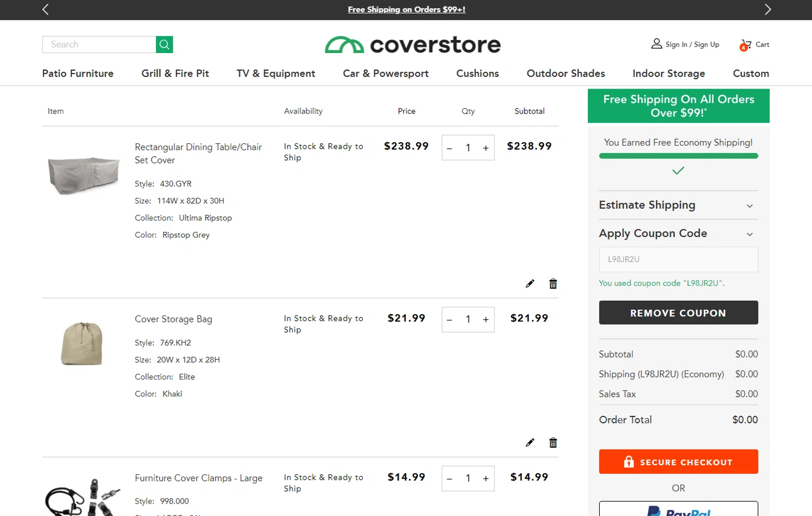The height and width of the screenshot is (516, 812).
Task: Open the Cover Storage Bag product link
Action: point(173,319)
